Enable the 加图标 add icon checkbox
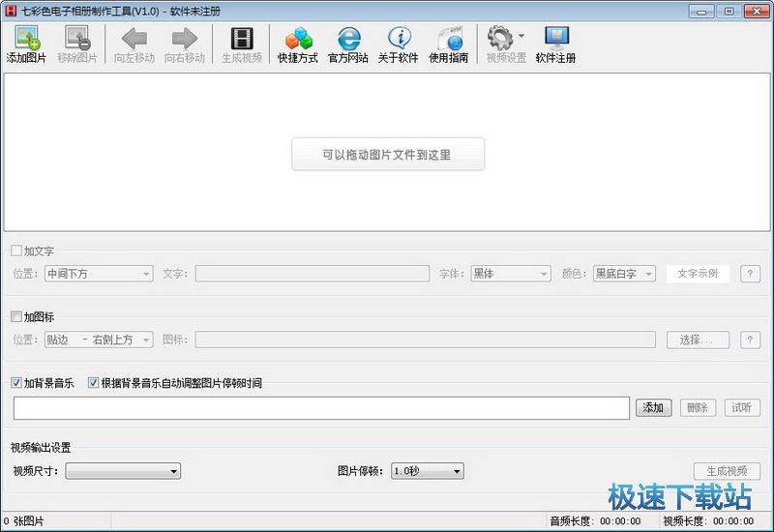Image resolution: width=774 pixels, height=532 pixels. 15,316
